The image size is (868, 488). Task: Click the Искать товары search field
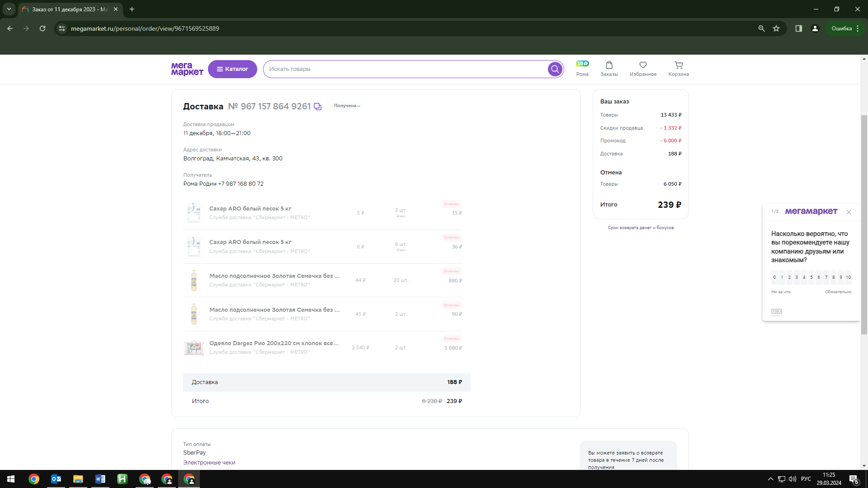pyautogui.click(x=406, y=69)
